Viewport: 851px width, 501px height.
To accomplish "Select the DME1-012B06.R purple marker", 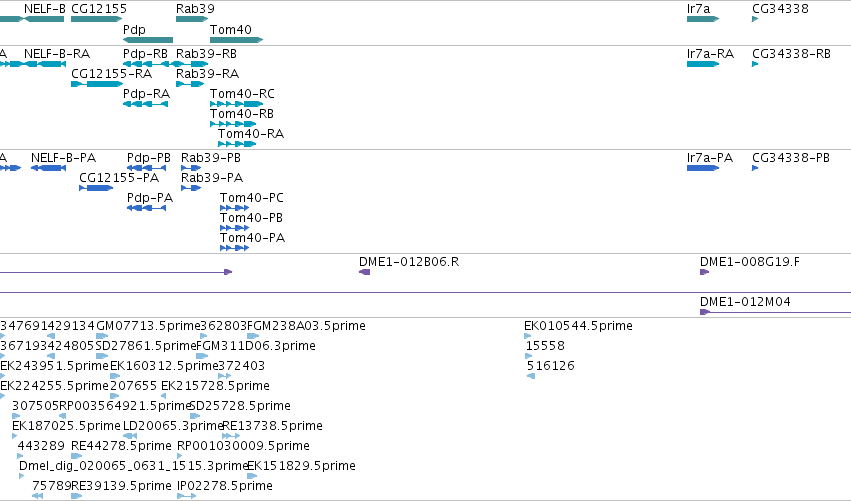I will (x=365, y=272).
